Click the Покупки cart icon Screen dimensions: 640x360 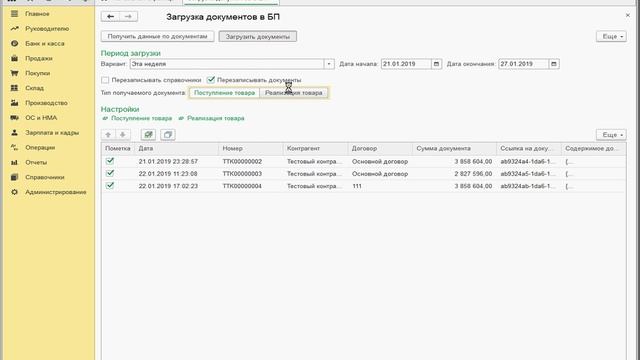point(14,73)
